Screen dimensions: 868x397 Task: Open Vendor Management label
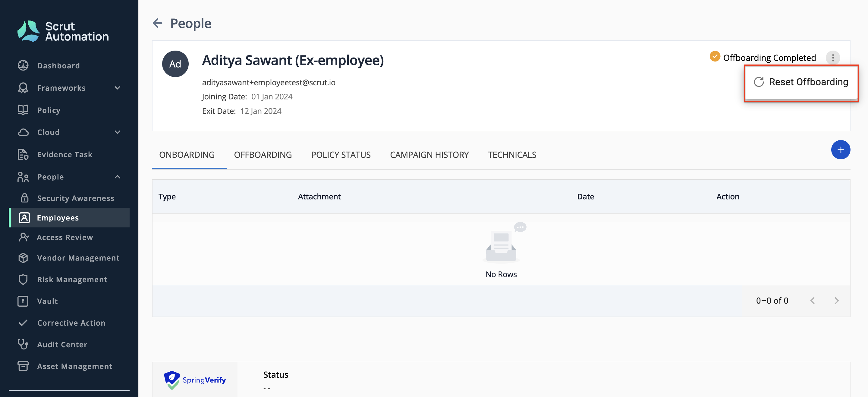tap(78, 258)
